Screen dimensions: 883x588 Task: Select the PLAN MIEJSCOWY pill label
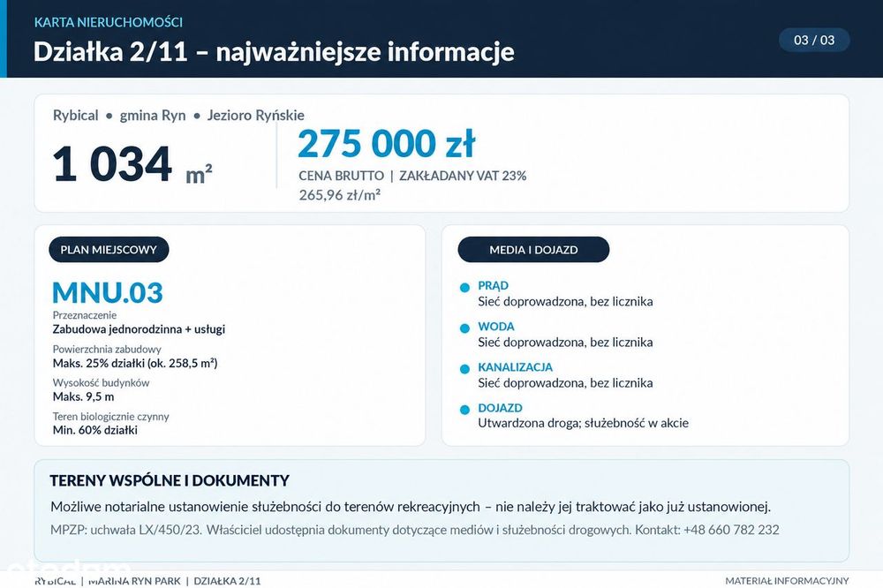pos(109,250)
